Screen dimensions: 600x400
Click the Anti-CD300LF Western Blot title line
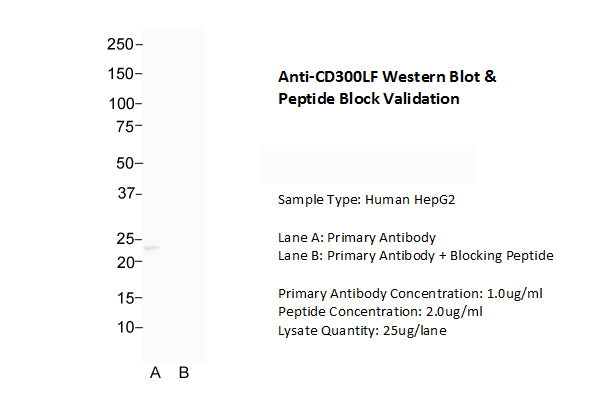[x=385, y=77]
